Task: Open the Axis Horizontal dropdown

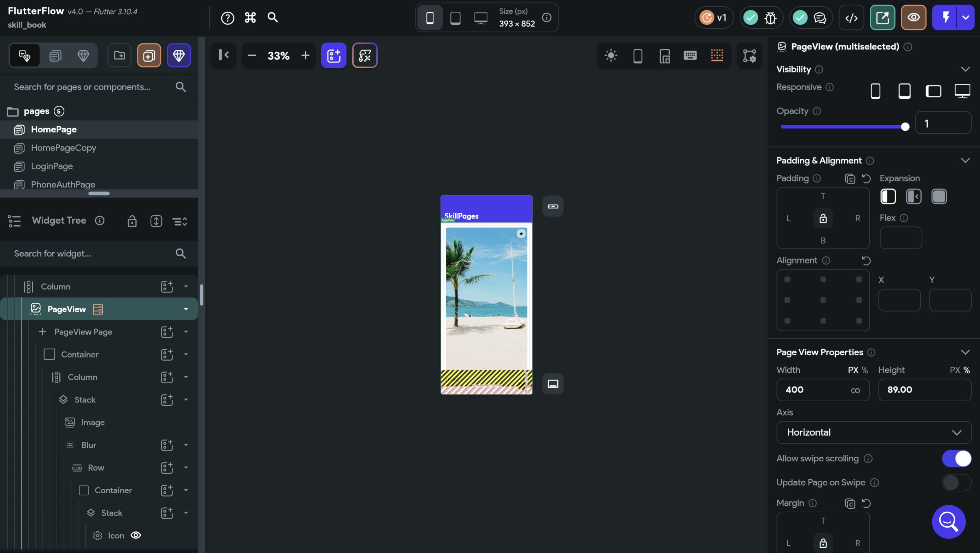Action: tap(873, 432)
